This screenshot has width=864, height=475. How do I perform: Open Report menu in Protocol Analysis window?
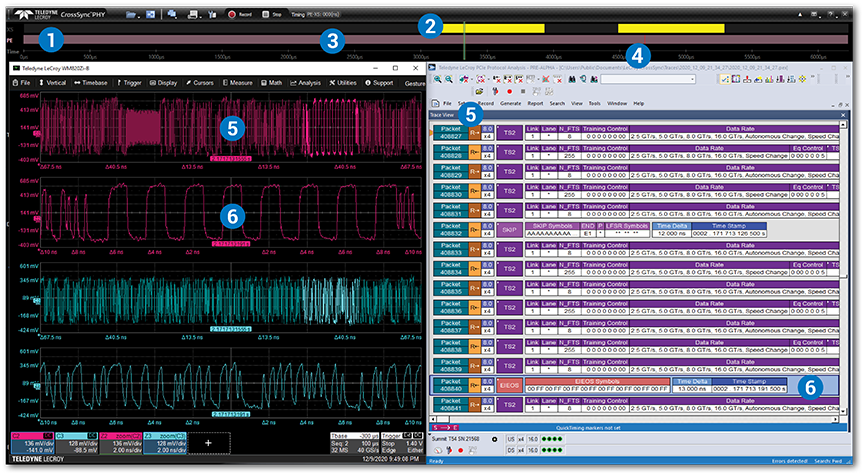pyautogui.click(x=535, y=104)
